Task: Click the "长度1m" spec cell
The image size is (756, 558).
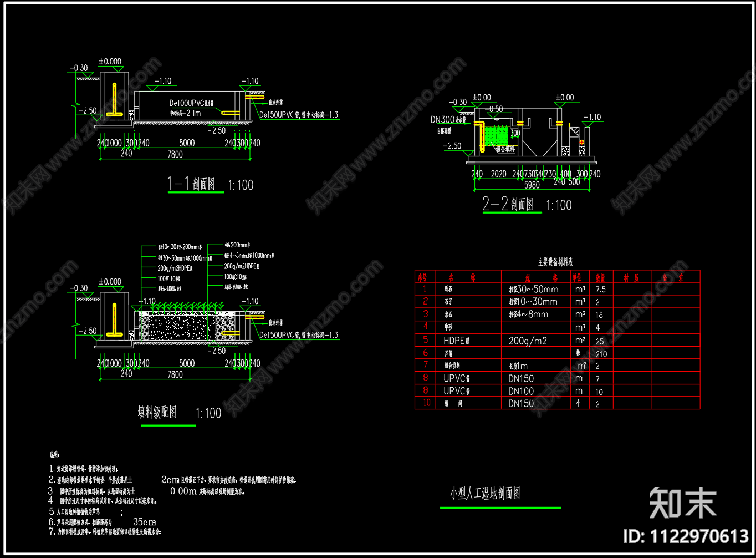Action: 518,366
